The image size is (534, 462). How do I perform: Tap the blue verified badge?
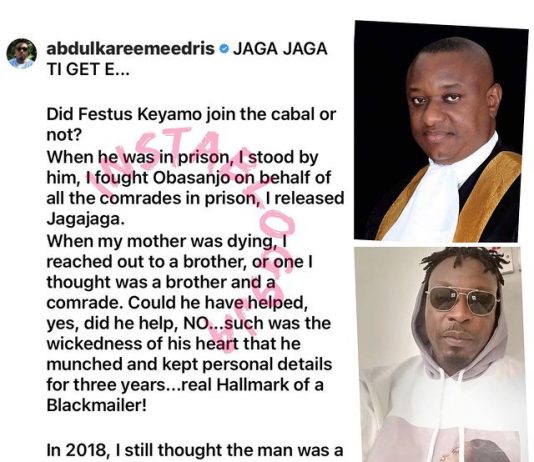[224, 49]
